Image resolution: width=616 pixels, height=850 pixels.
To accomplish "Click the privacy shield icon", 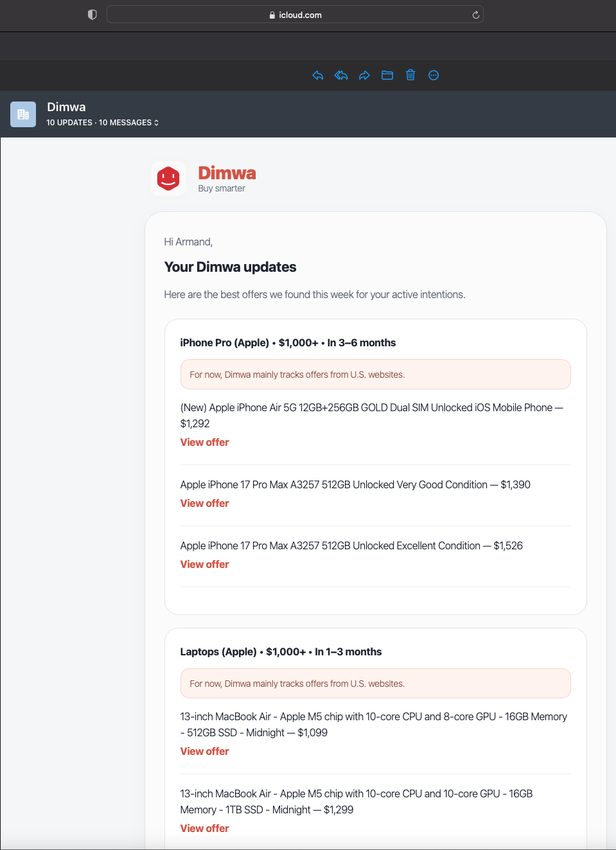I will click(x=92, y=15).
